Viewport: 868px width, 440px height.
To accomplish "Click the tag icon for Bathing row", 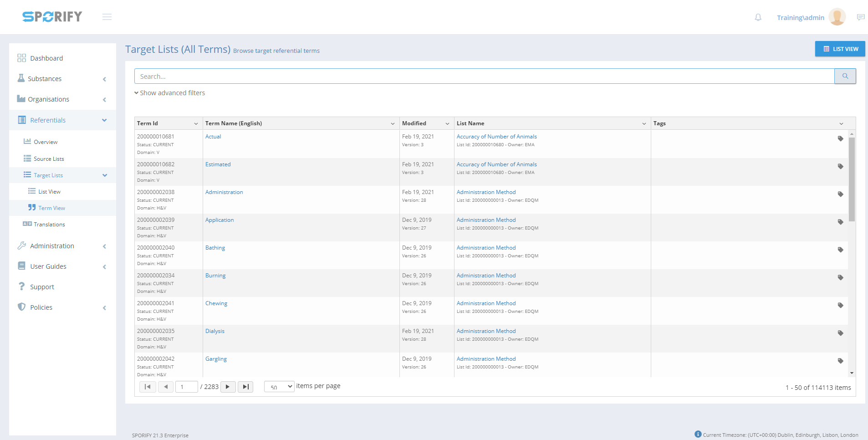I will point(840,250).
